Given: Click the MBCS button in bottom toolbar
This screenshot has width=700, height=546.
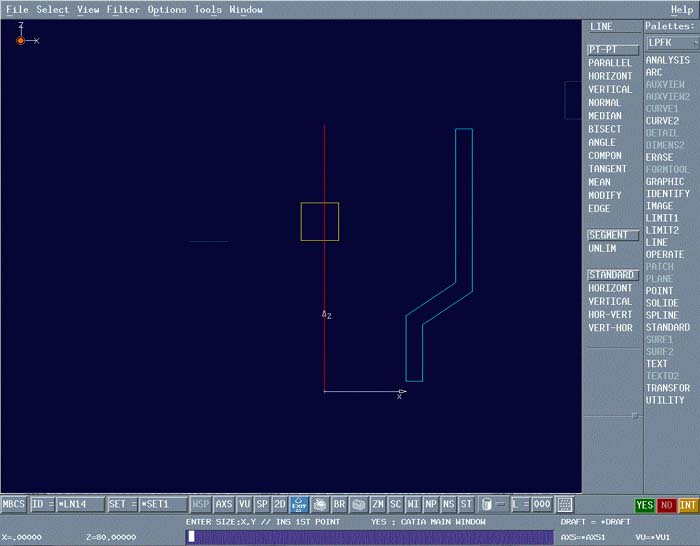Looking at the screenshot, I should 13,504.
